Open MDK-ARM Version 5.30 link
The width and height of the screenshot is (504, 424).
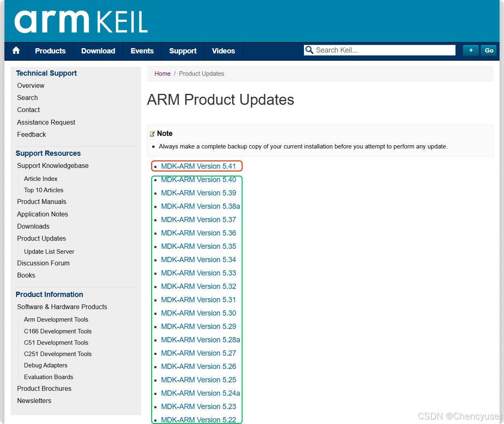(198, 313)
